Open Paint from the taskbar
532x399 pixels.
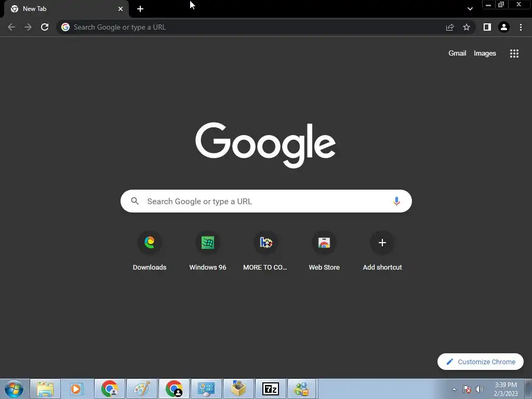click(141, 389)
